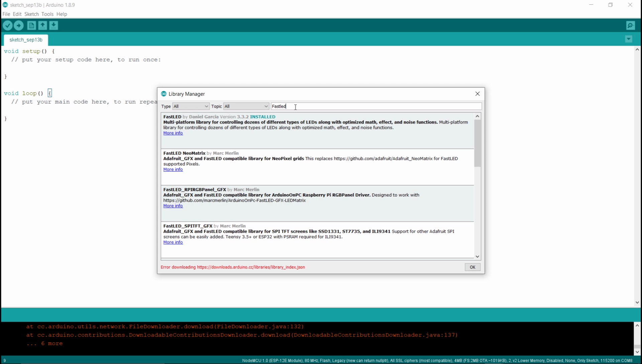Select the FastLED_SPITFT_GFX library title
Screen dimensions: 642x364
[x=188, y=226]
